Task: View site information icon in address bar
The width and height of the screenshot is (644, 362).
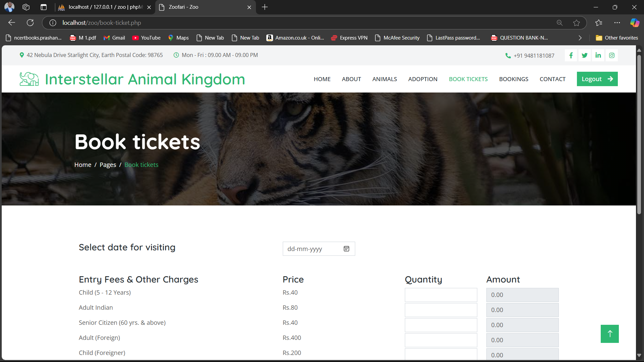Action: (53, 23)
